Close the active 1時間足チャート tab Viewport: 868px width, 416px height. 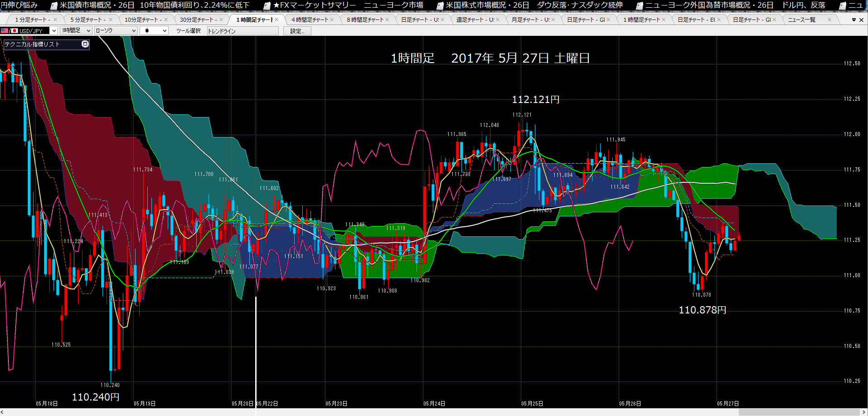pos(276,20)
